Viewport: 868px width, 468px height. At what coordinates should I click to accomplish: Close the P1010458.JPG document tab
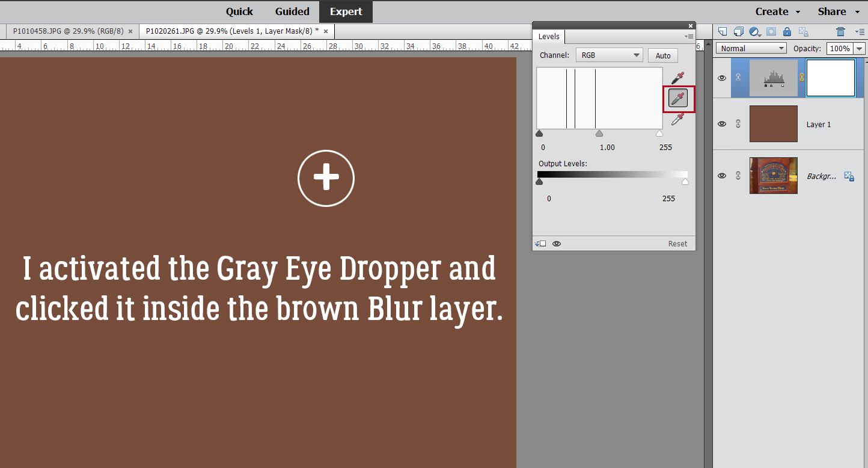coord(130,31)
